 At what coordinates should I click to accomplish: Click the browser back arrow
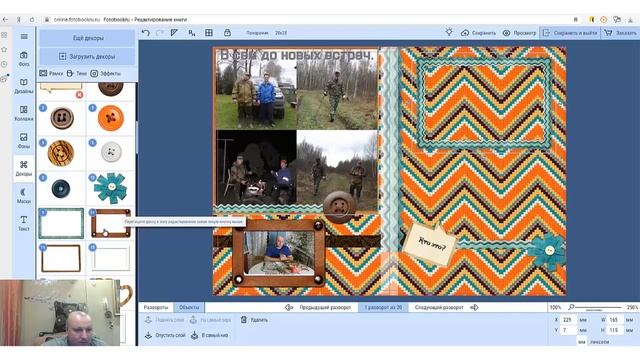pyautogui.click(x=5, y=20)
